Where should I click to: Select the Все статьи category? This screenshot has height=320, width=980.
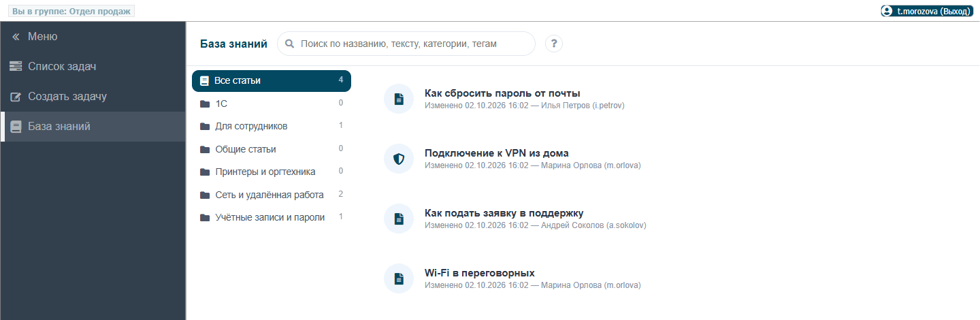272,80
